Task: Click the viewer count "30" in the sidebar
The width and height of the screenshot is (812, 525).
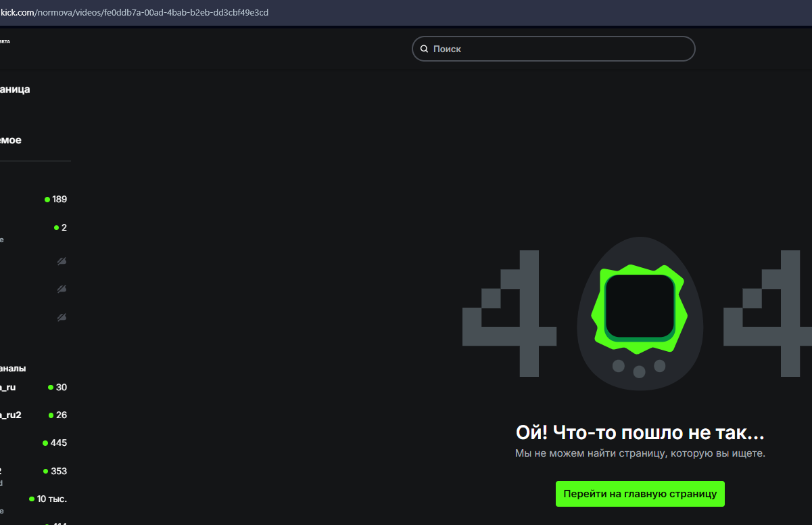Action: [x=62, y=387]
